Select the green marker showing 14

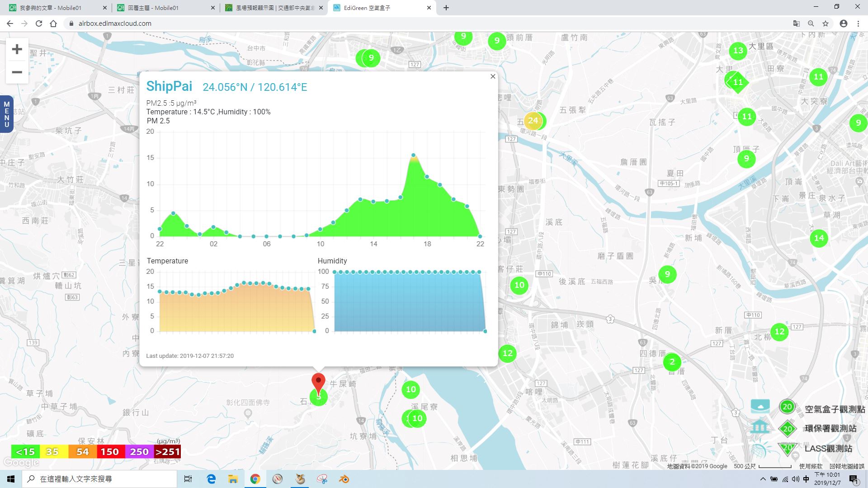pos(819,238)
